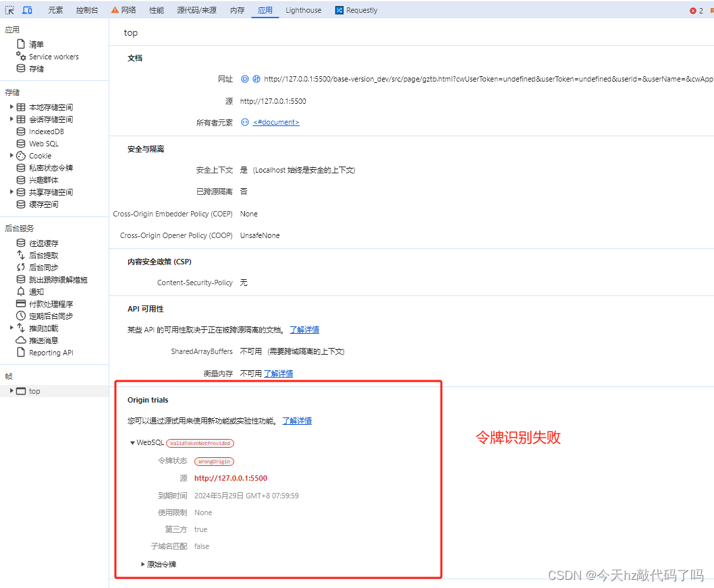Expand the top frame in 帧 section
The height and width of the screenshot is (588, 714).
tap(12, 390)
